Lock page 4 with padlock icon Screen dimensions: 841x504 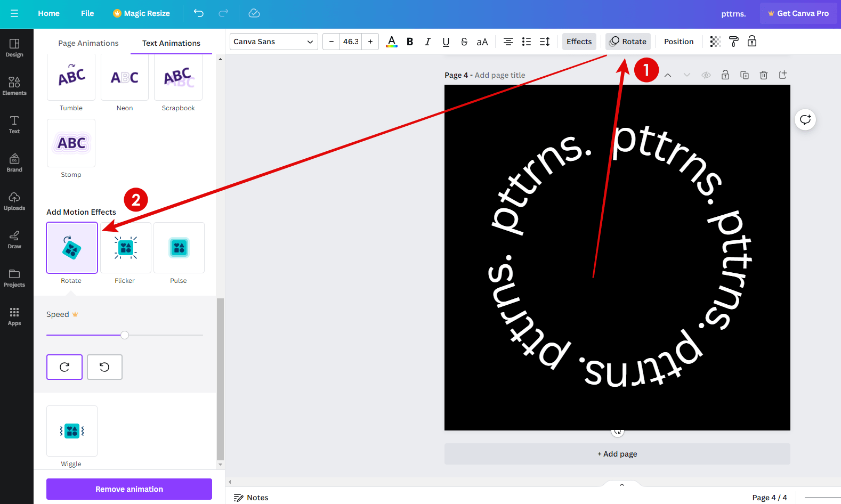pos(725,75)
